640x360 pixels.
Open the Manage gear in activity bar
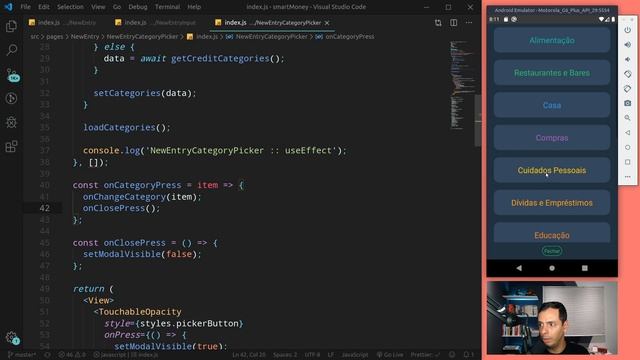[12, 338]
